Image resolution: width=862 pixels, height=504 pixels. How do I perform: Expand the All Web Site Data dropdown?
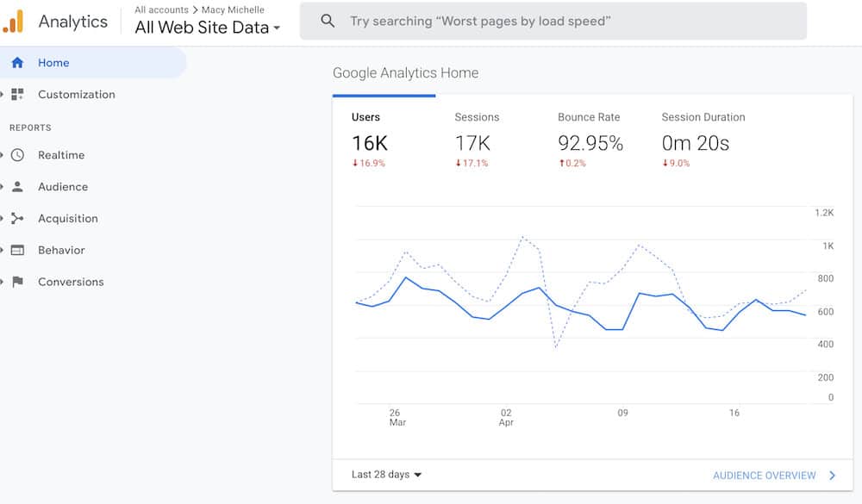click(x=207, y=28)
